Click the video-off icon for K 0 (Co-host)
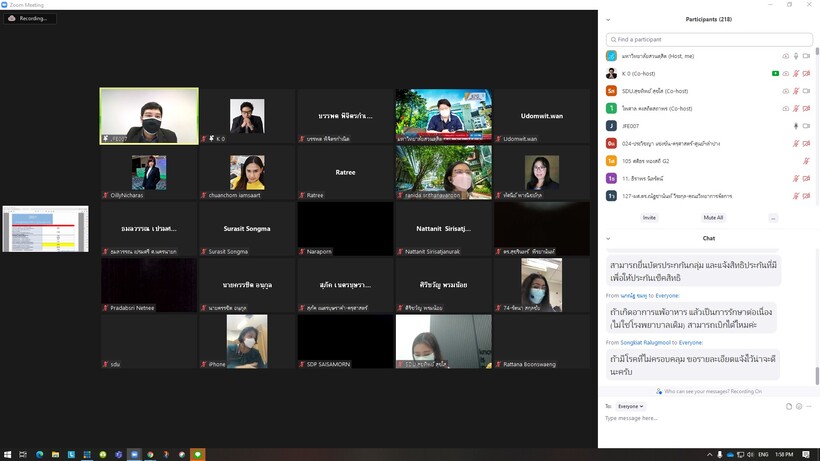Screen dimensions: 820x461 pyautogui.click(x=806, y=74)
